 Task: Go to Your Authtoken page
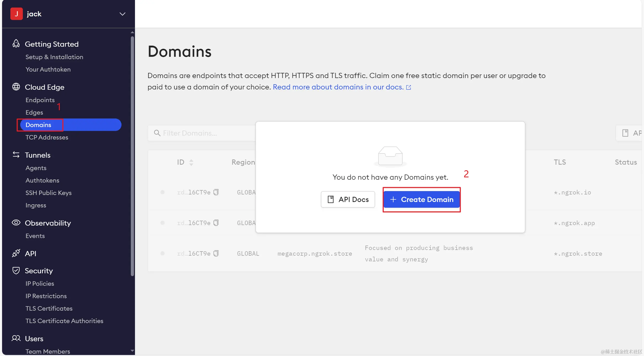click(48, 69)
